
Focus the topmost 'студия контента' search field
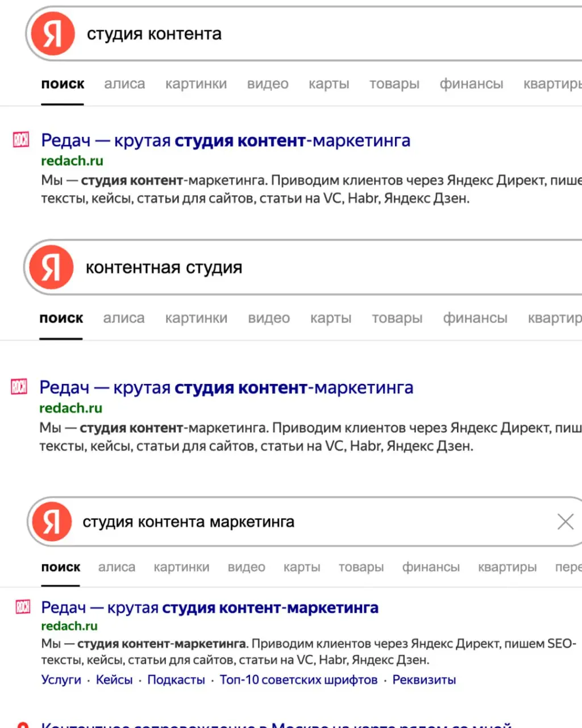pyautogui.click(x=304, y=34)
